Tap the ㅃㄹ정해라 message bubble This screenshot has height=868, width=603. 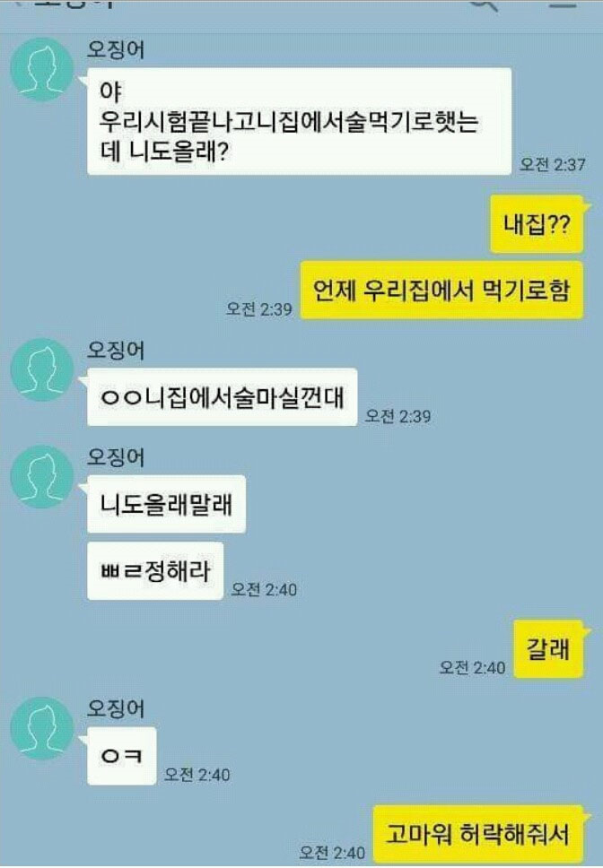155,571
